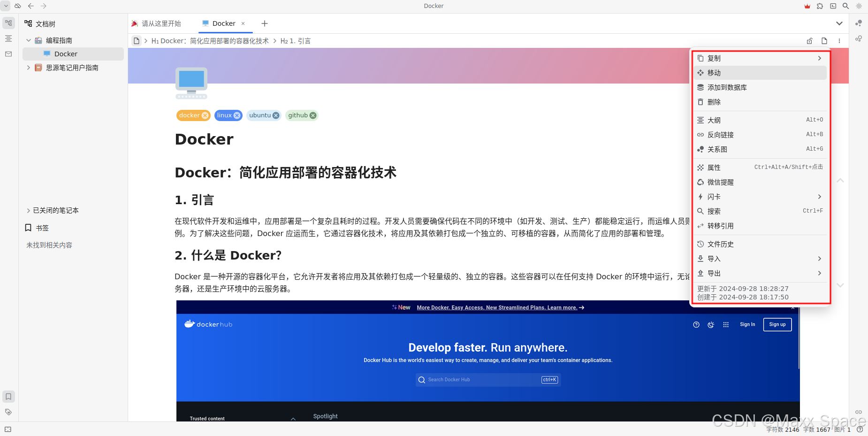
Task: Open the plugins puzzle icon
Action: click(820, 6)
